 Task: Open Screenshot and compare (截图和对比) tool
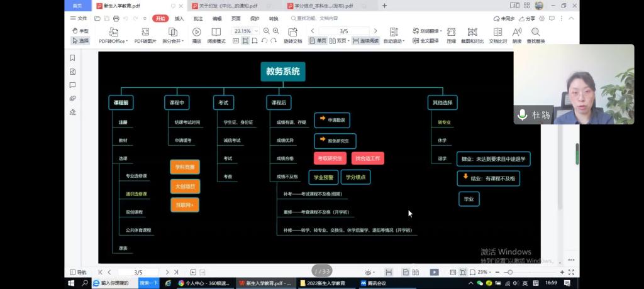(472, 36)
